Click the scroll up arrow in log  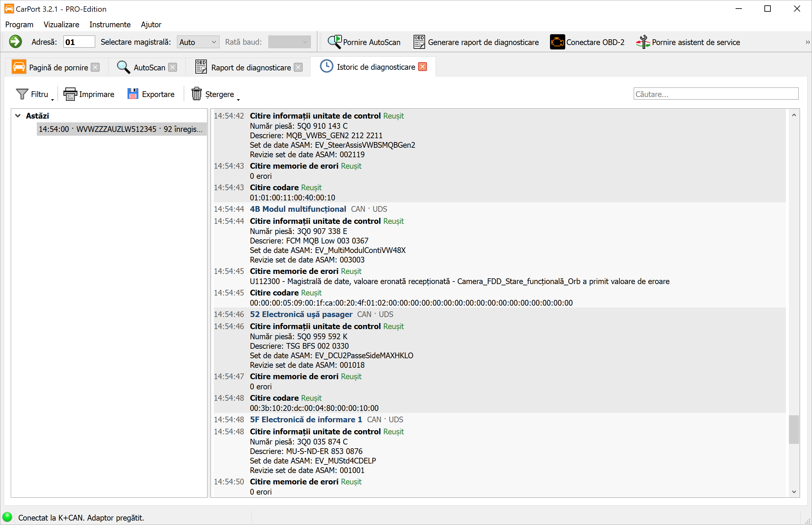point(794,115)
